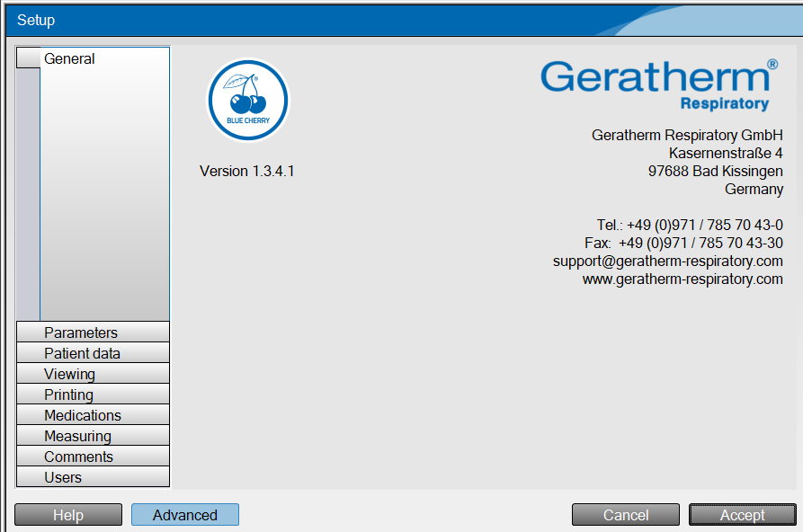
Task: Open the Medications section
Action: [93, 415]
